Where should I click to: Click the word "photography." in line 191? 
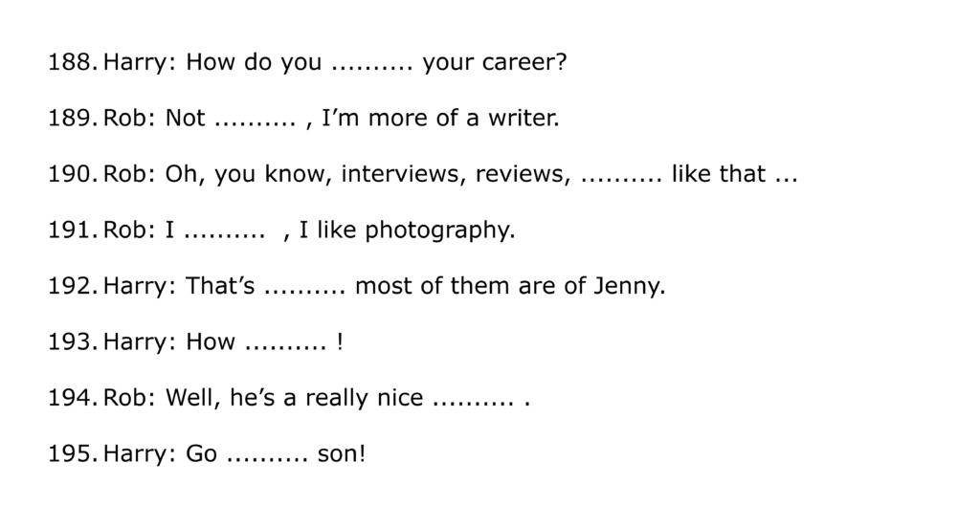[x=440, y=231]
